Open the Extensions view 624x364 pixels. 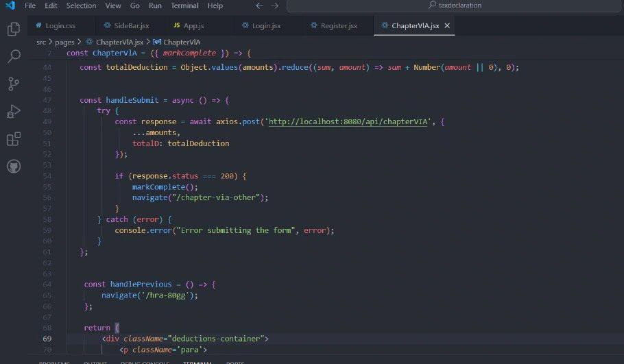click(13, 139)
